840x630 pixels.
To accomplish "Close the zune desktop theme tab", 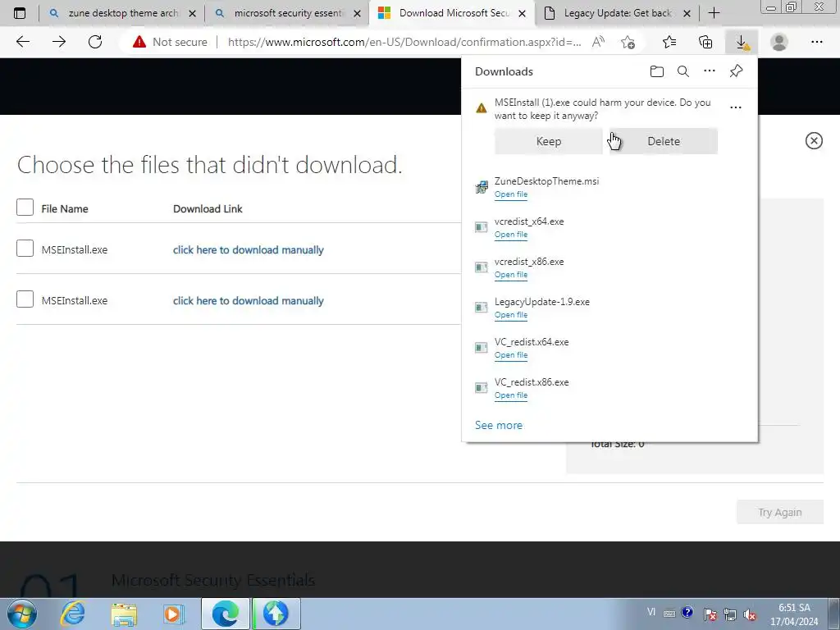I will 192,13.
